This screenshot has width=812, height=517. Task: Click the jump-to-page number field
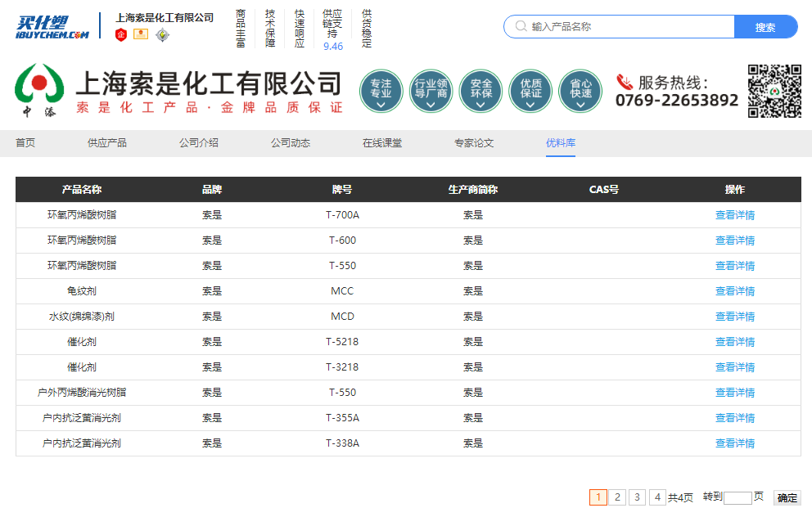click(738, 498)
